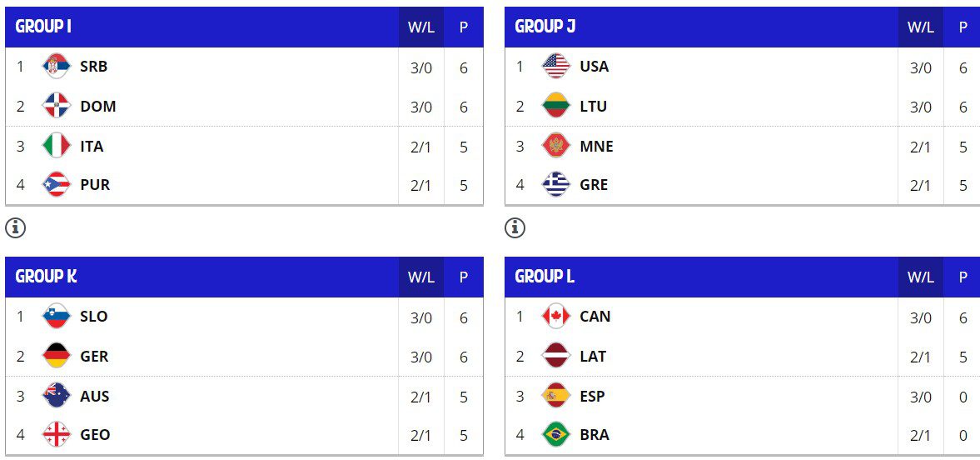The height and width of the screenshot is (460, 980).
Task: Click the Slovenia flag icon
Action: tap(57, 316)
